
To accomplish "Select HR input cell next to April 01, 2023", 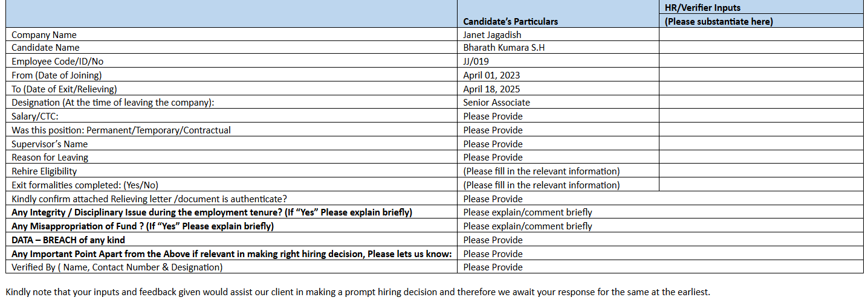I will point(760,75).
